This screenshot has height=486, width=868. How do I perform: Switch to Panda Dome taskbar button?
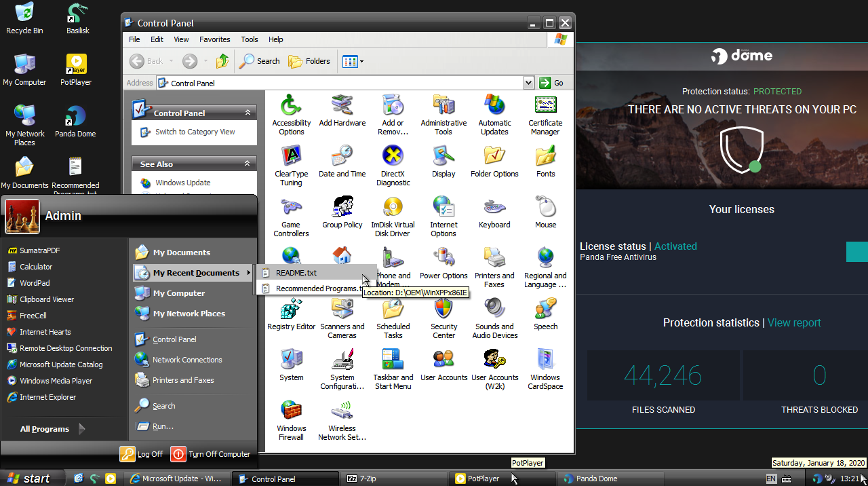click(611, 479)
